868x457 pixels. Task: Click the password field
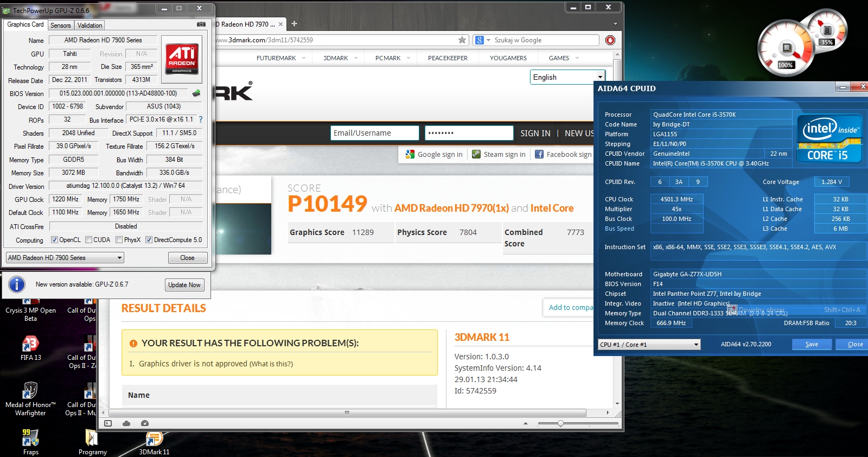[x=469, y=133]
